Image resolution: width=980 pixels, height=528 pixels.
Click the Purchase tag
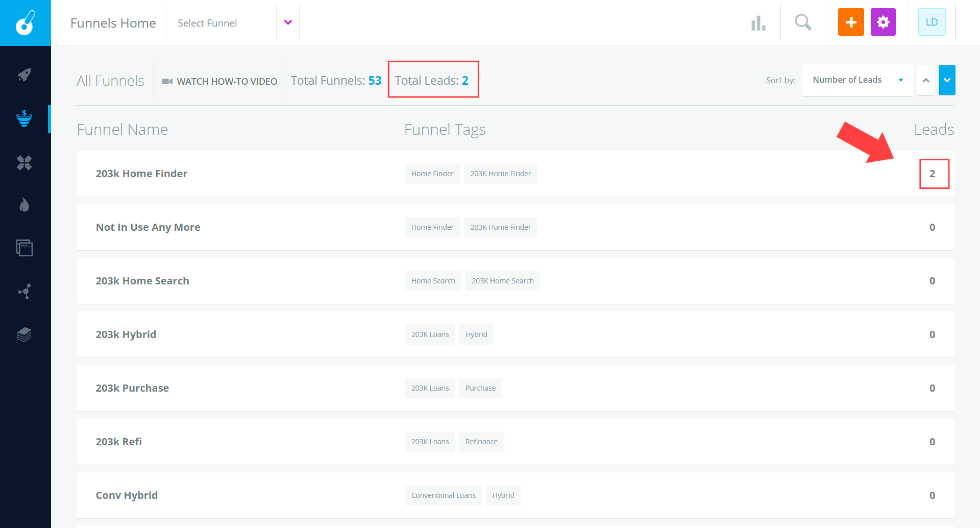480,388
